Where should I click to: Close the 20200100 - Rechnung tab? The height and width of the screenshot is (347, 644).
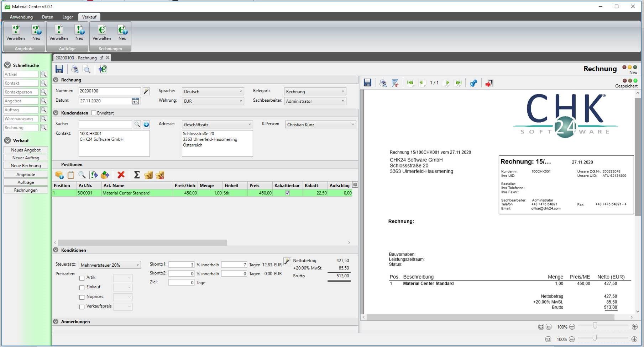click(x=108, y=57)
